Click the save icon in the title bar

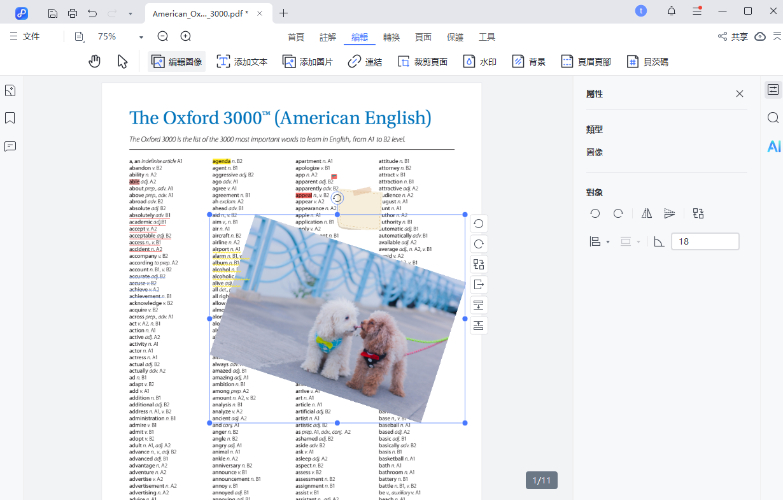click(x=52, y=13)
